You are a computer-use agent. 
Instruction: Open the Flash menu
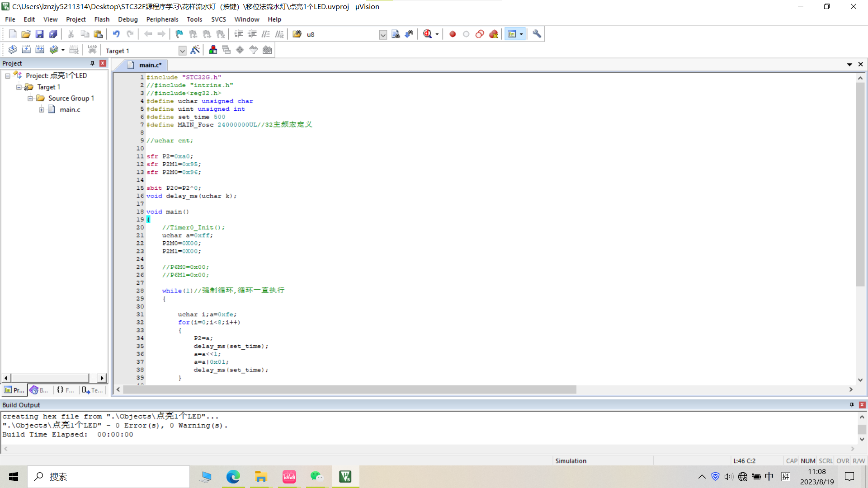(x=102, y=19)
